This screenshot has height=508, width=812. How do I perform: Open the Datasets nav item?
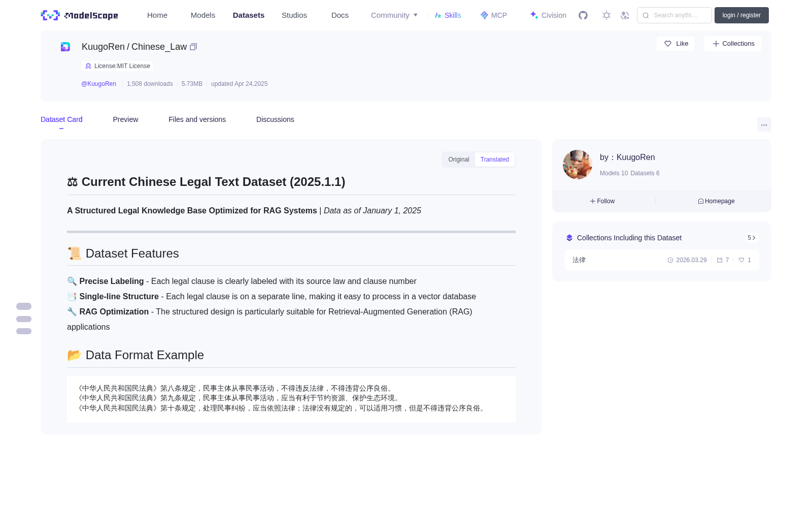coord(249,15)
